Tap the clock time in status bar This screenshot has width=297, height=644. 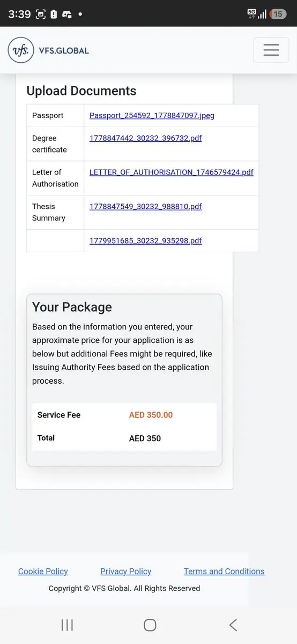coord(19,14)
